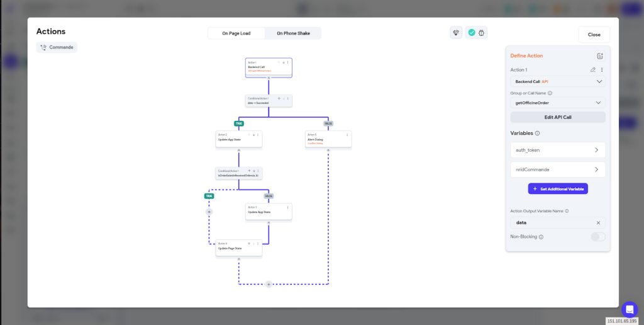
Task: Expand the nridCommande variable row
Action: point(558,169)
